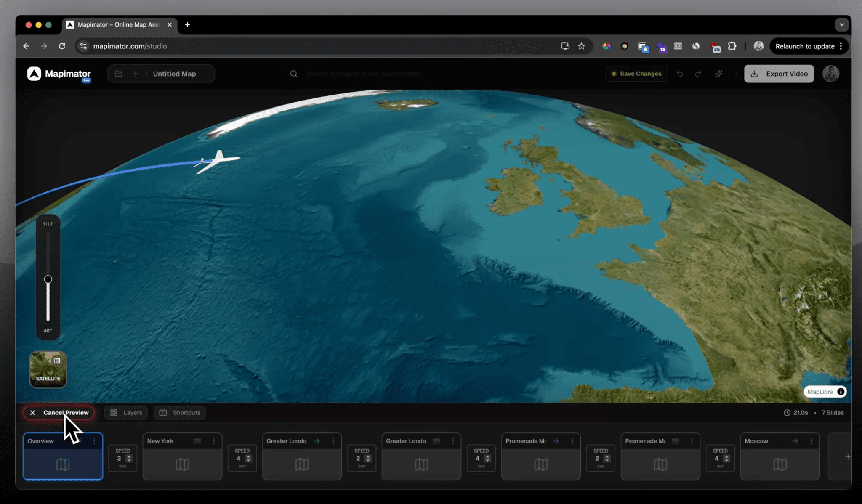Open the browser tab search chevron
Viewport: 862px width, 504px height.
(x=842, y=25)
